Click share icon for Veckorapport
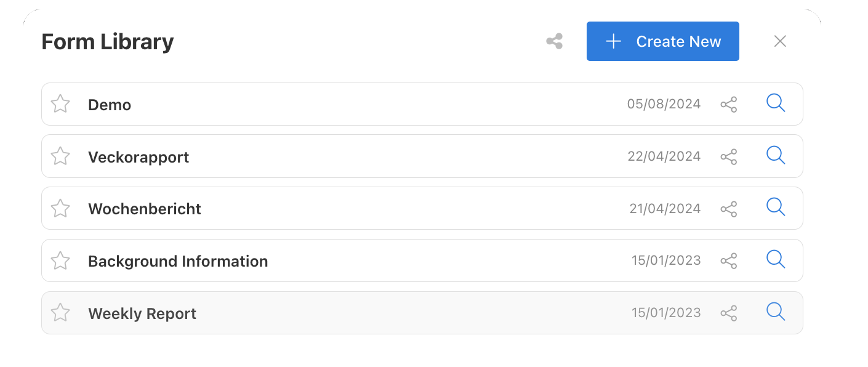The height and width of the screenshot is (367, 868). [729, 157]
